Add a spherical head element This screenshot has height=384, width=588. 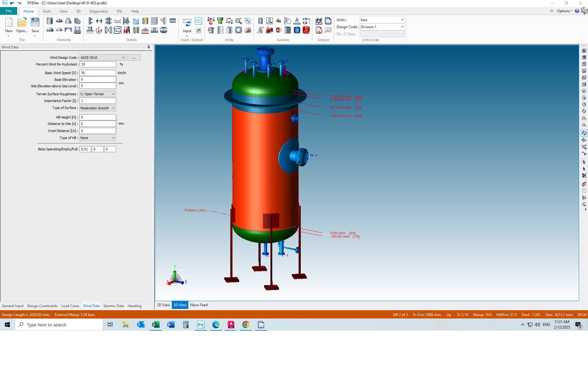point(59,30)
